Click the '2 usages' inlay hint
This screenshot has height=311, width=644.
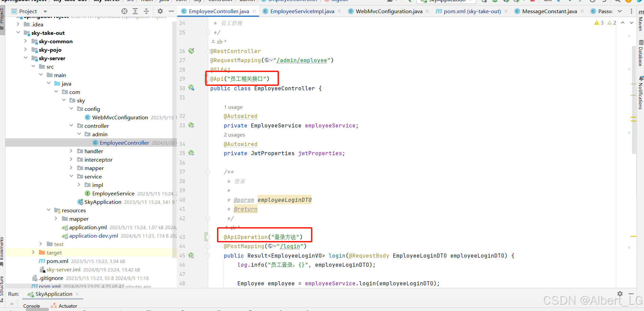pyautogui.click(x=234, y=135)
